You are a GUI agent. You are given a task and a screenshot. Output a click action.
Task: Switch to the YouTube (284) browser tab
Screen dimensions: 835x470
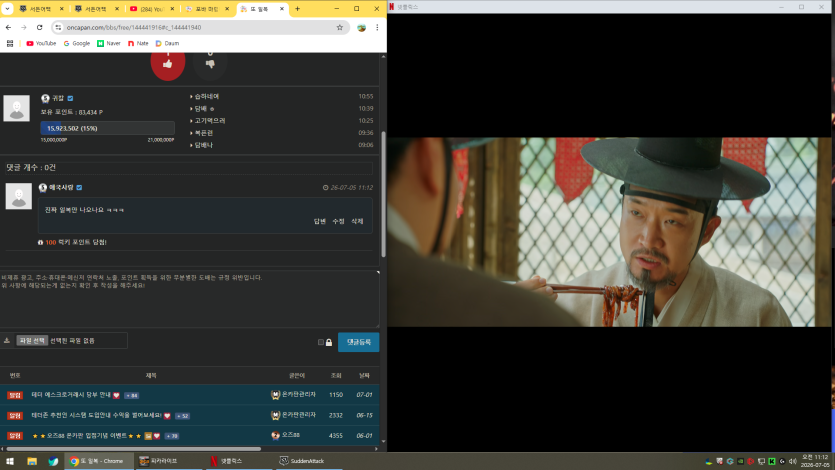(152, 9)
